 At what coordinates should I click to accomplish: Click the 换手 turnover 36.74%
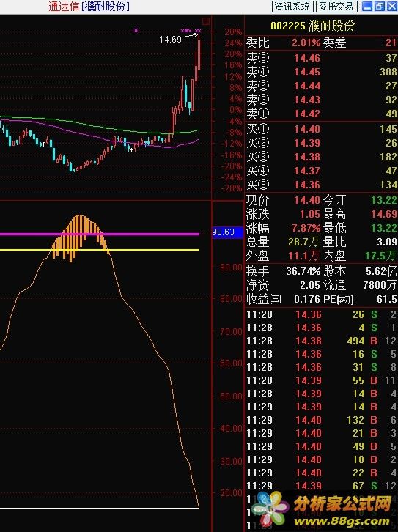tap(303, 271)
